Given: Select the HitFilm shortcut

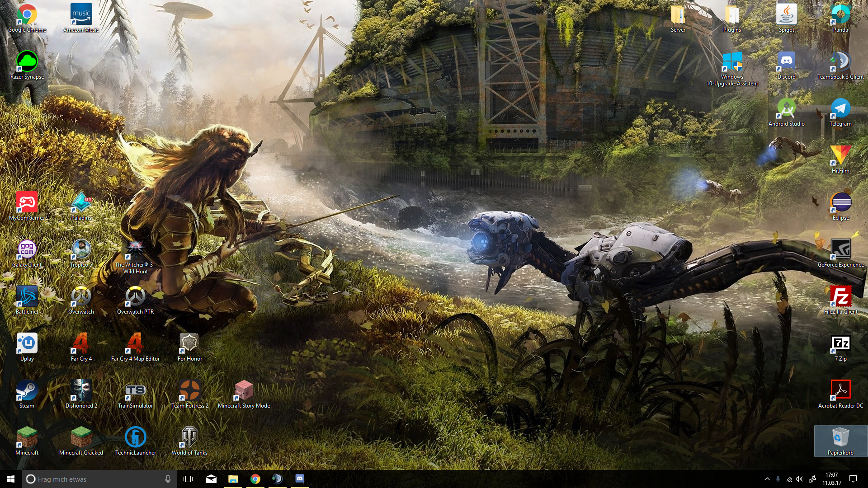Looking at the screenshot, I should [x=841, y=159].
